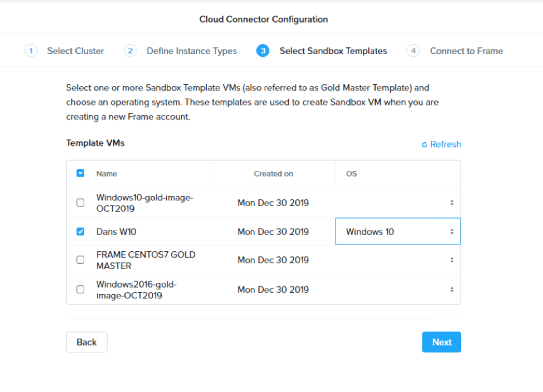Go to the Select Cluster step
The height and width of the screenshot is (392, 543).
click(x=75, y=51)
